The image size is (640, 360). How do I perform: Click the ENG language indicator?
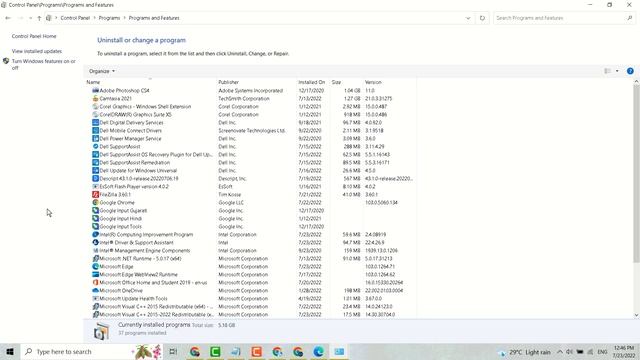pos(602,352)
